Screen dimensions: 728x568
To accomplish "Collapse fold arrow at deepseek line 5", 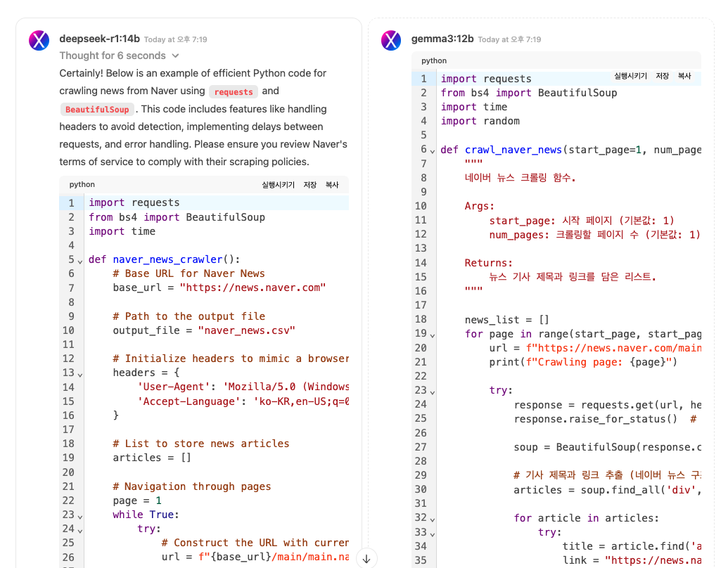I will pos(80,262).
